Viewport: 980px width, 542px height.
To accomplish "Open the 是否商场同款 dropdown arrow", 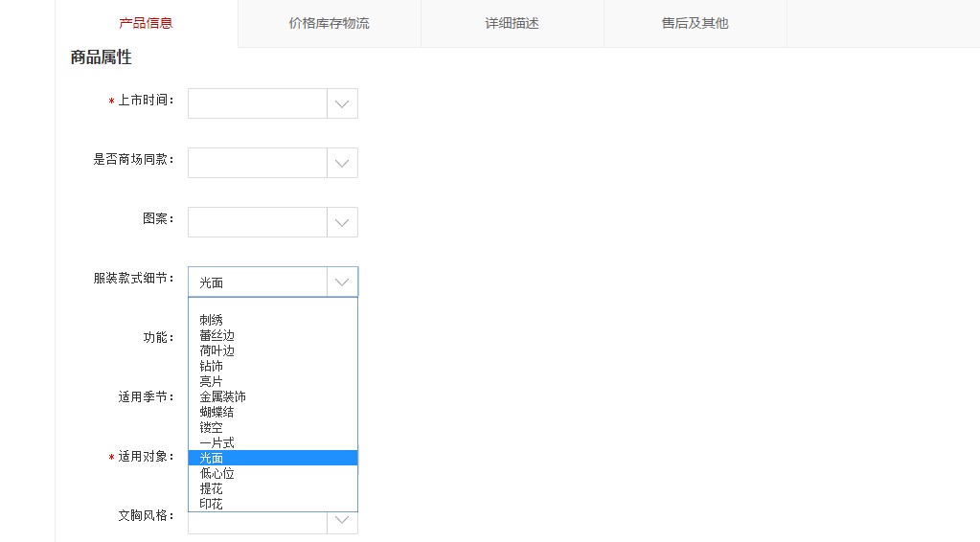I will (x=342, y=163).
